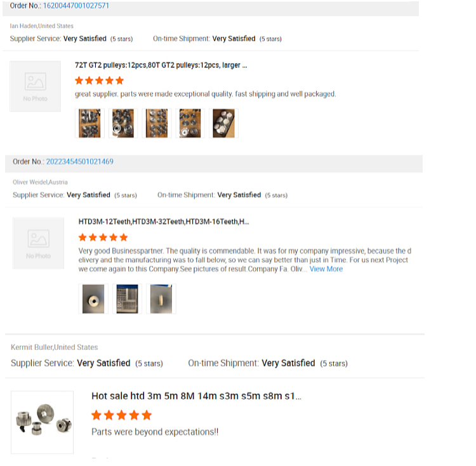Image resolution: width=476 pixels, height=466 pixels.
Task: Click the No Photo placeholder in Ian Haden's review
Action: pos(36,86)
